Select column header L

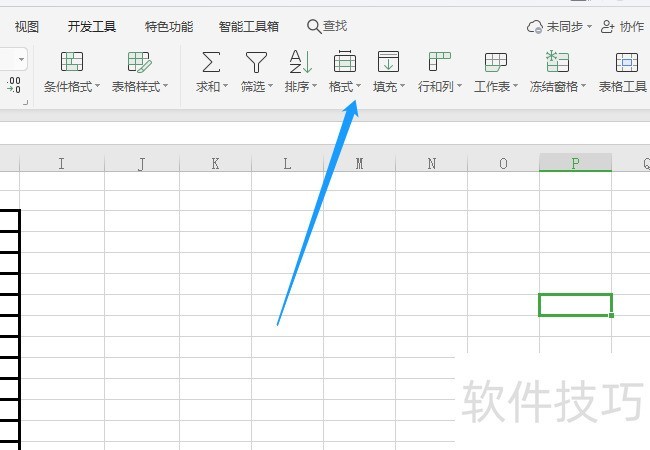pos(287,163)
